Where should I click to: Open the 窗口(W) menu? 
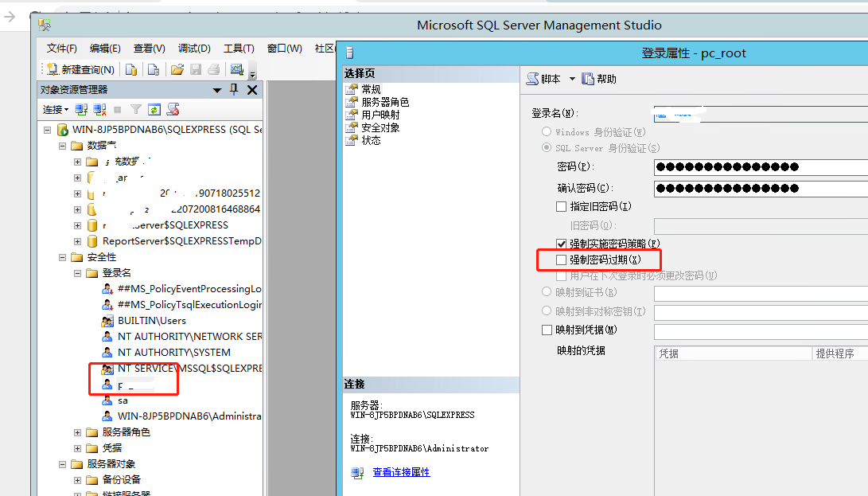point(285,49)
